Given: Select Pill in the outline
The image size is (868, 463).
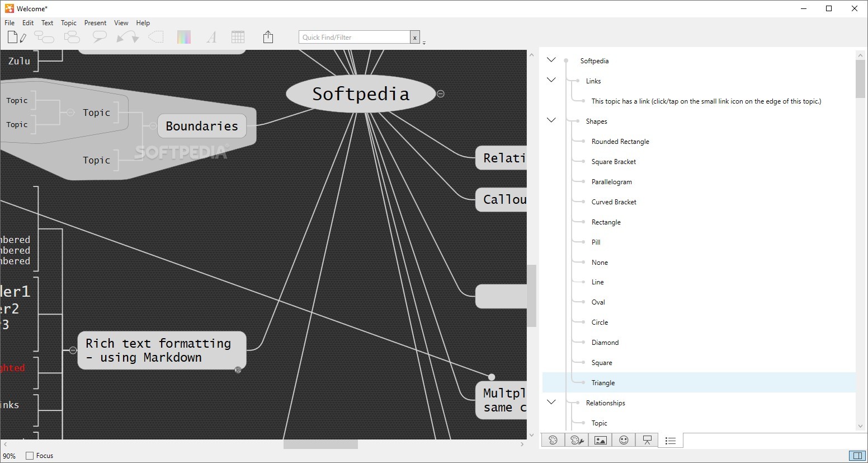Looking at the screenshot, I should [x=596, y=242].
